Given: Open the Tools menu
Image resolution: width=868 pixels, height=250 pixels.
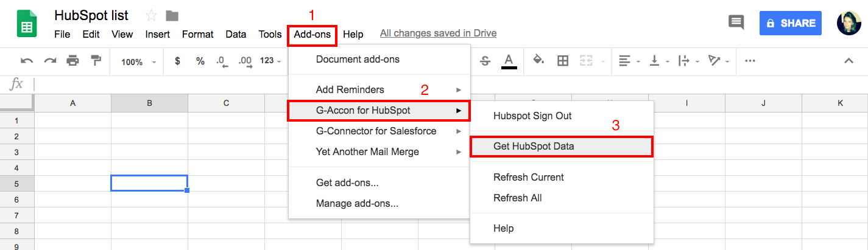Looking at the screenshot, I should coord(270,34).
